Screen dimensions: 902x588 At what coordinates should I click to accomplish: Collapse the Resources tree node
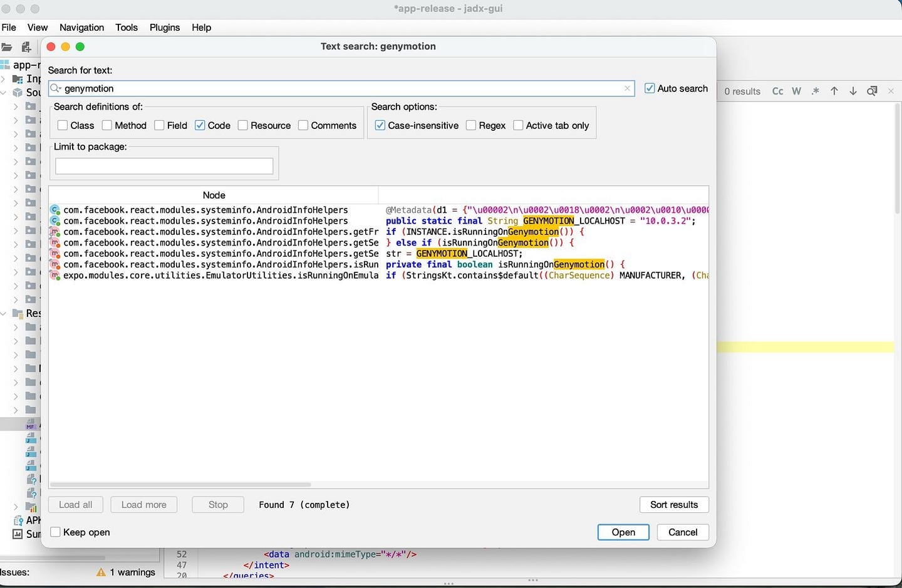pyautogui.click(x=4, y=313)
